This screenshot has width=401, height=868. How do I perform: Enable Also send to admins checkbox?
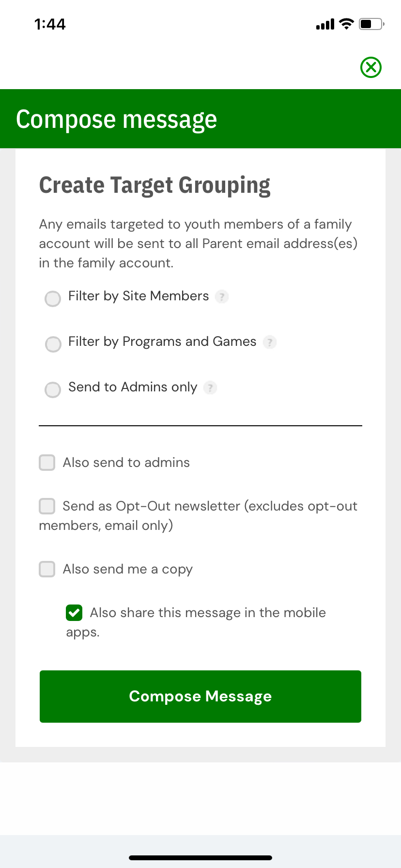(47, 463)
